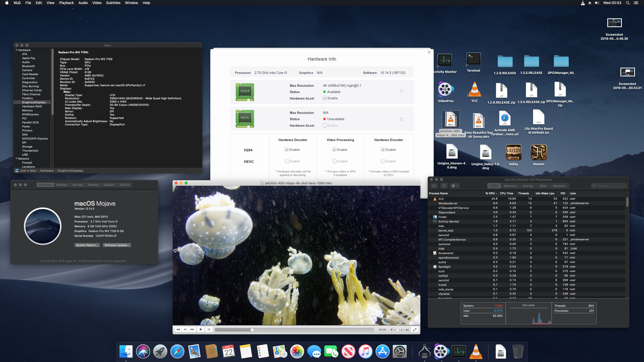This screenshot has width=644, height=362.
Task: Click Graphics/Displays in System Report path bar
Action: [x=70, y=170]
